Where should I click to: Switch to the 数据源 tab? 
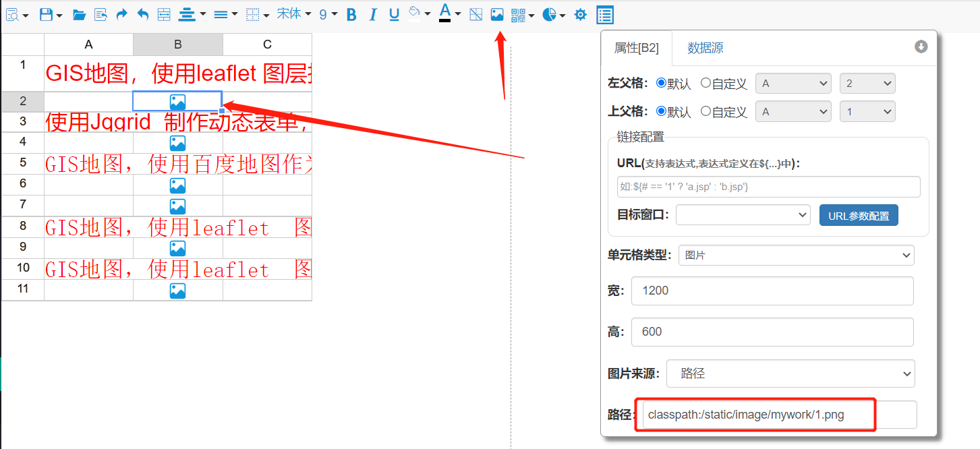click(x=705, y=48)
